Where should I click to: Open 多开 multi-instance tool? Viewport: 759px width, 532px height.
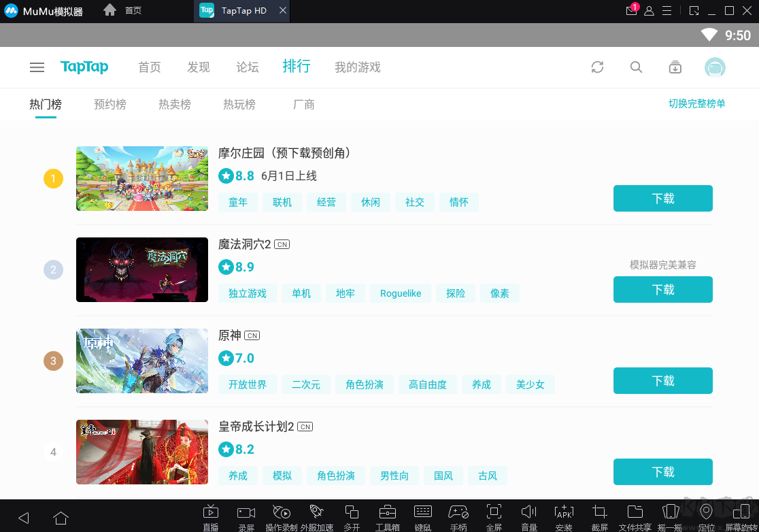pyautogui.click(x=352, y=517)
